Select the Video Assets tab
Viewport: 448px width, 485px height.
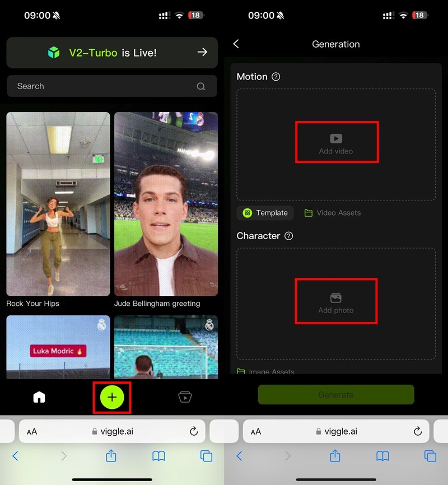tap(333, 213)
